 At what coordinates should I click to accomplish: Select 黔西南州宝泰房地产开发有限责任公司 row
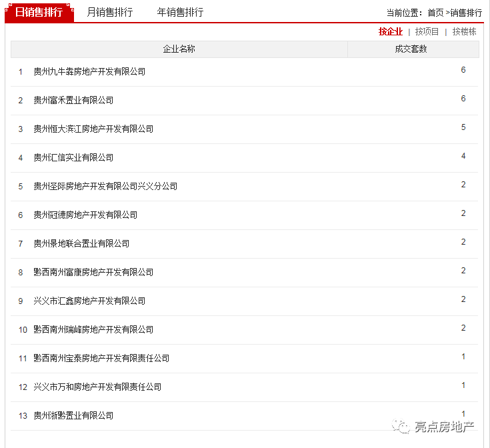245,359
